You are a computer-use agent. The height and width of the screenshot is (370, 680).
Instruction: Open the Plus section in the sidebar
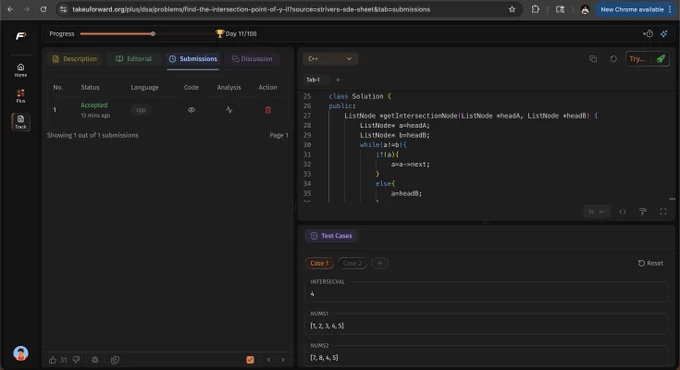(20, 96)
